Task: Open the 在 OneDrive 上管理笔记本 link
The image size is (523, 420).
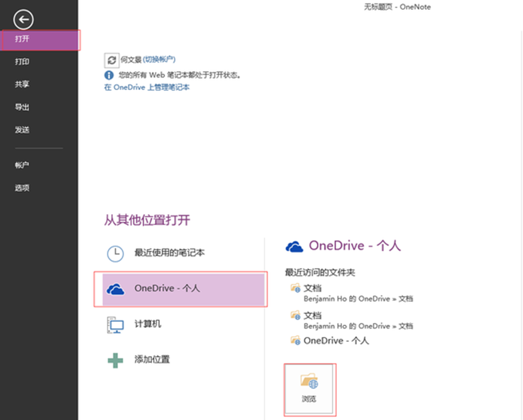Action: pyautogui.click(x=147, y=87)
